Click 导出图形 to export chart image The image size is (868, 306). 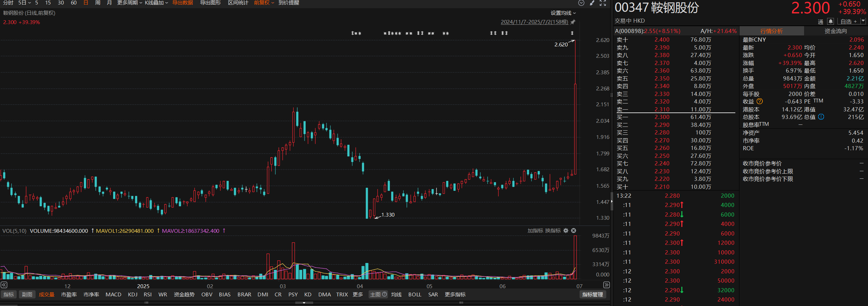[210, 3]
